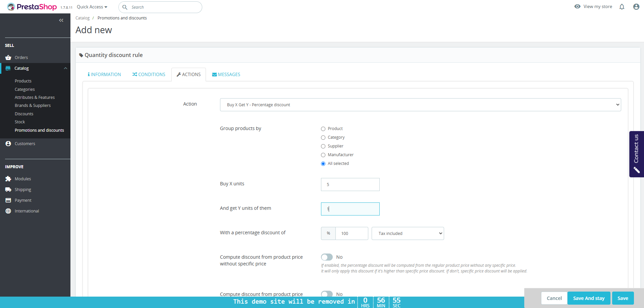Click the International globe icon
This screenshot has height=308, width=644.
(8, 211)
